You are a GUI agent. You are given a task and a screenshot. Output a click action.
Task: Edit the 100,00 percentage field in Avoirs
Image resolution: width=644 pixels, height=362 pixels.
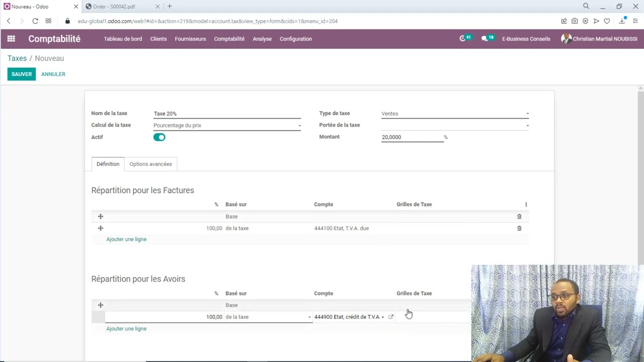[x=165, y=317]
